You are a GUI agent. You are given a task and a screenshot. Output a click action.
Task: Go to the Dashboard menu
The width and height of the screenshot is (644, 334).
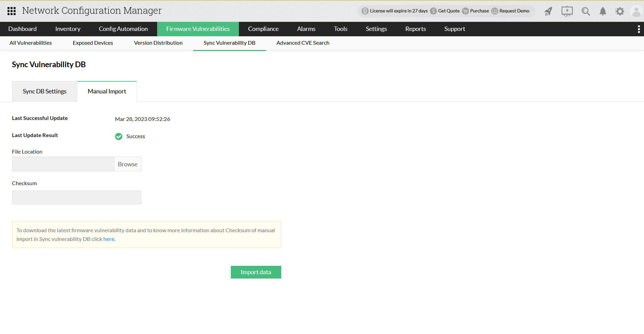click(23, 29)
